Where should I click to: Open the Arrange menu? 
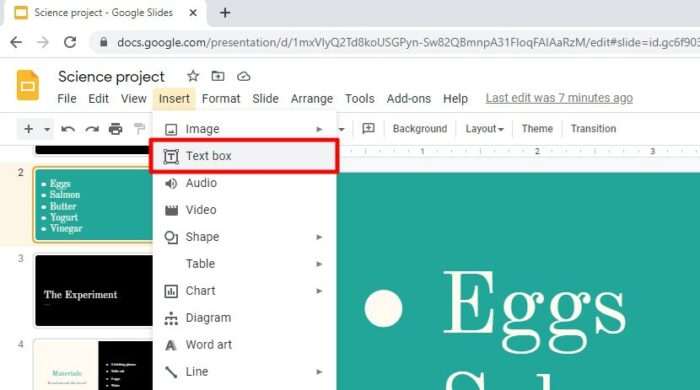(312, 99)
